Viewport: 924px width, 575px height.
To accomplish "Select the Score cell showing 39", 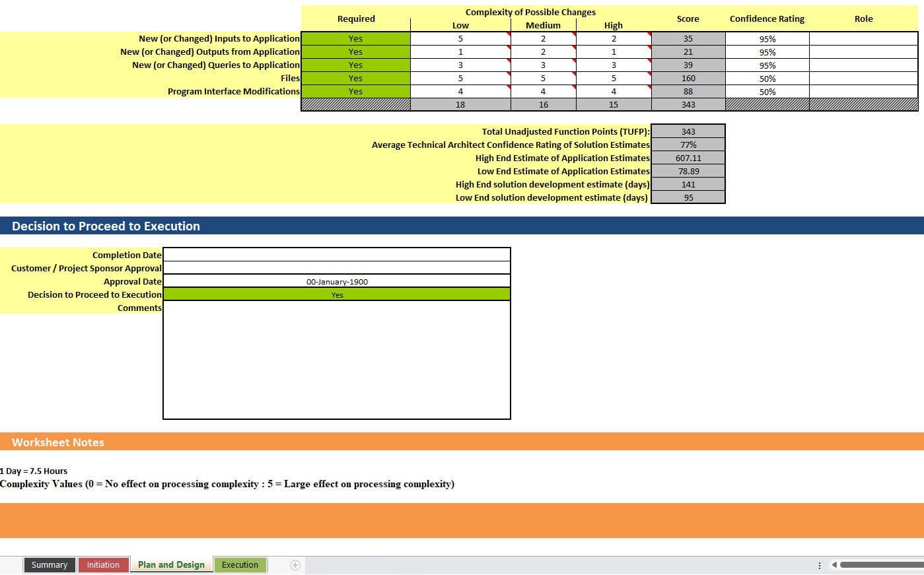I will click(688, 65).
